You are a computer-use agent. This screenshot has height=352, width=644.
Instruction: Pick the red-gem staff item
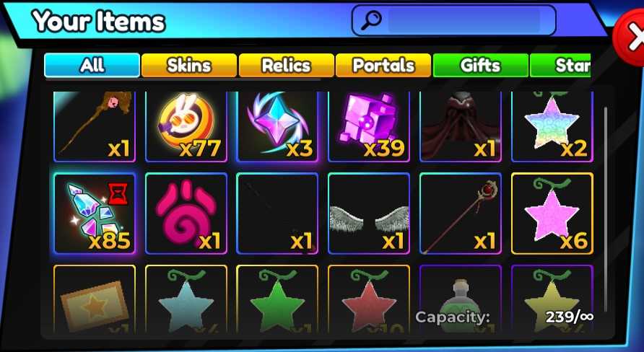coord(461,214)
